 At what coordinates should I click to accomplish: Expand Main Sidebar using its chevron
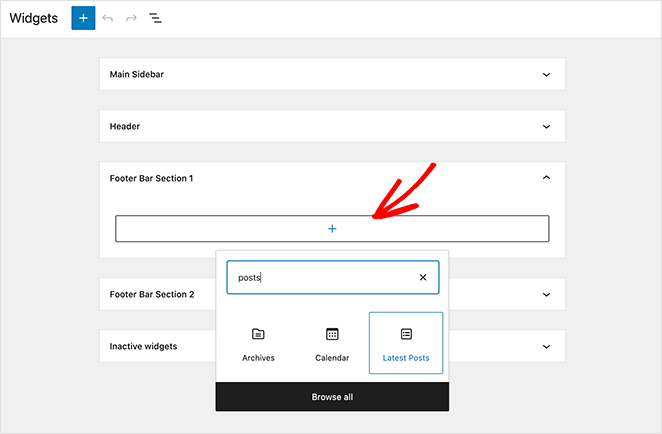coord(546,74)
